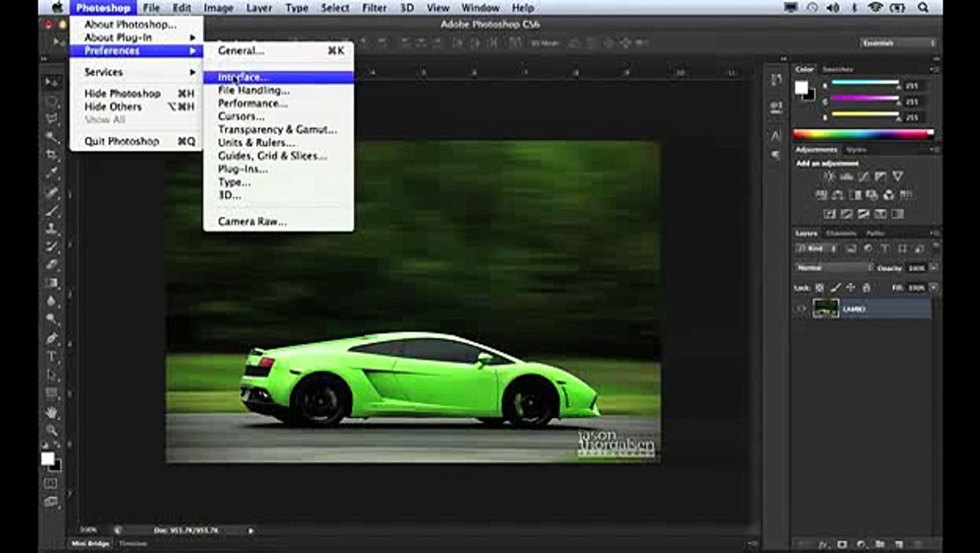The height and width of the screenshot is (553, 980).
Task: Toggle layer filtering on/off switch
Action: [936, 248]
